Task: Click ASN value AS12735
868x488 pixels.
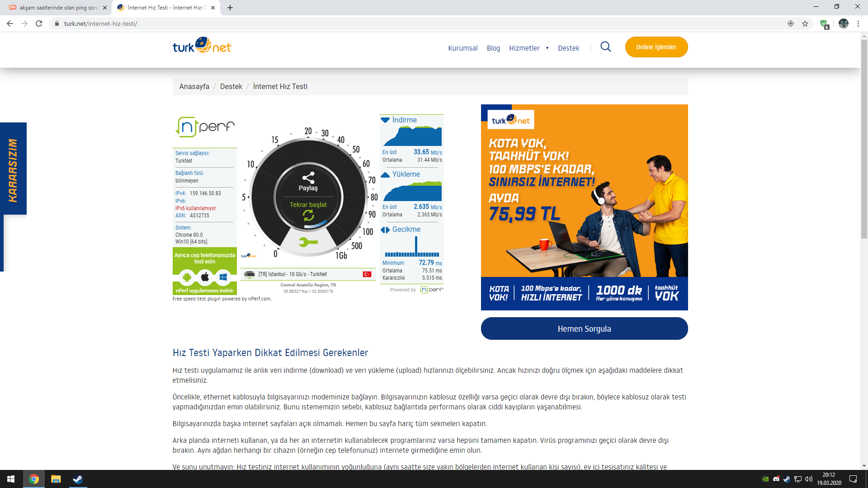Action: (x=199, y=216)
